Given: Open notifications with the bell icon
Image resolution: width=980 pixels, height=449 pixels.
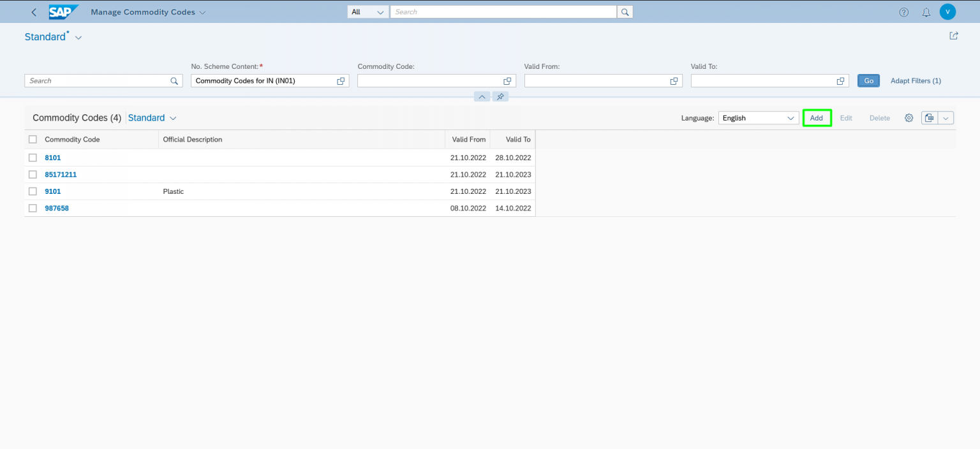Looking at the screenshot, I should [x=926, y=11].
